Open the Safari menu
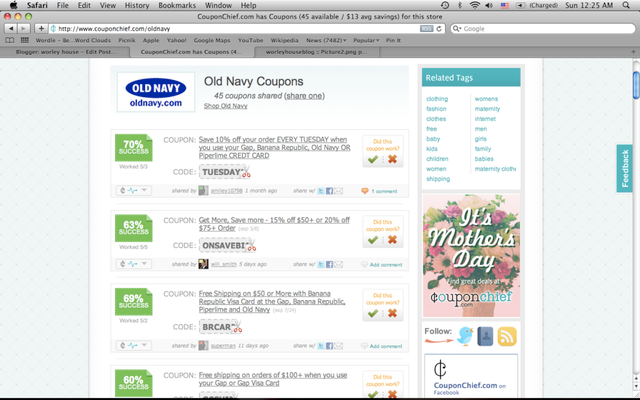640x400 pixels. (x=37, y=5)
